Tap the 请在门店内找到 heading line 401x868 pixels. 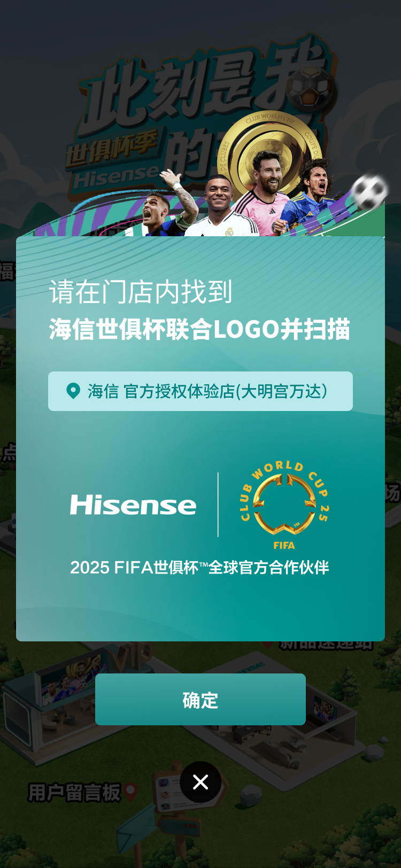point(141,292)
